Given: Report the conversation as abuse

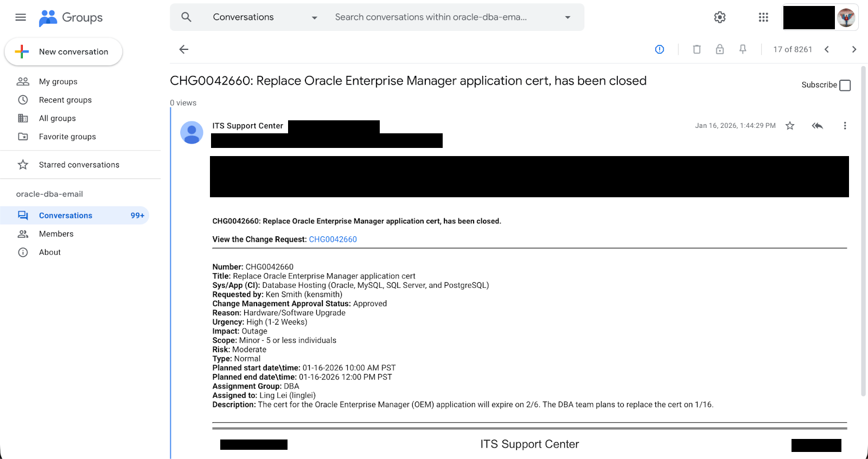Looking at the screenshot, I should click(x=659, y=49).
